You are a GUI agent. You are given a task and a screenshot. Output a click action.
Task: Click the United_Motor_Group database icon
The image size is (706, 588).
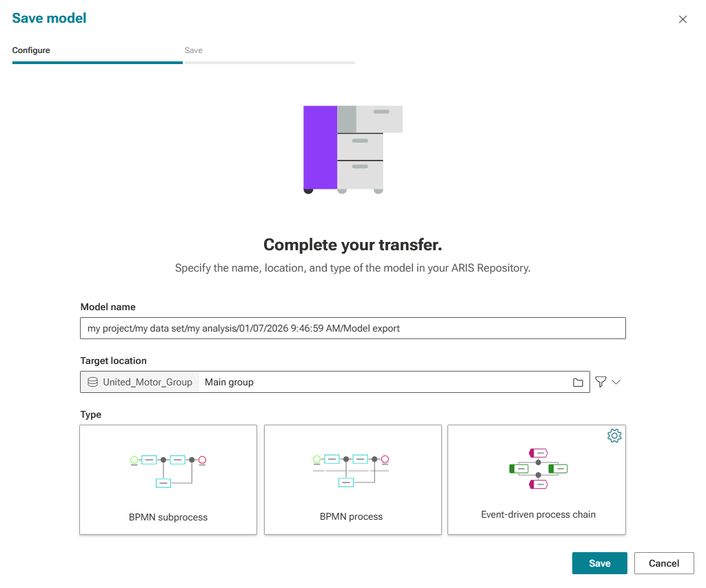click(93, 383)
